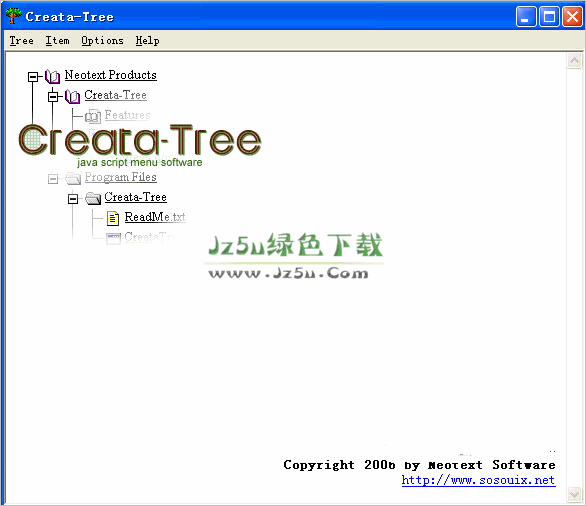
Task: Open the Options menu
Action: click(102, 40)
